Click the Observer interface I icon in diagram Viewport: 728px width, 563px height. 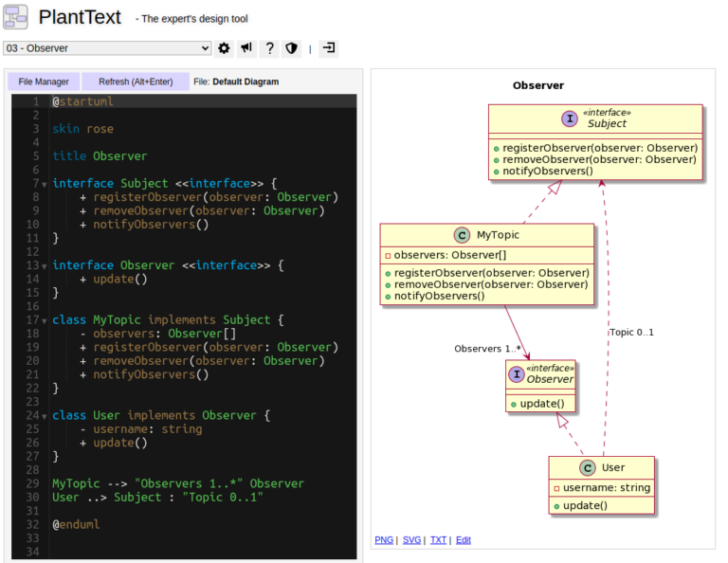(x=517, y=374)
